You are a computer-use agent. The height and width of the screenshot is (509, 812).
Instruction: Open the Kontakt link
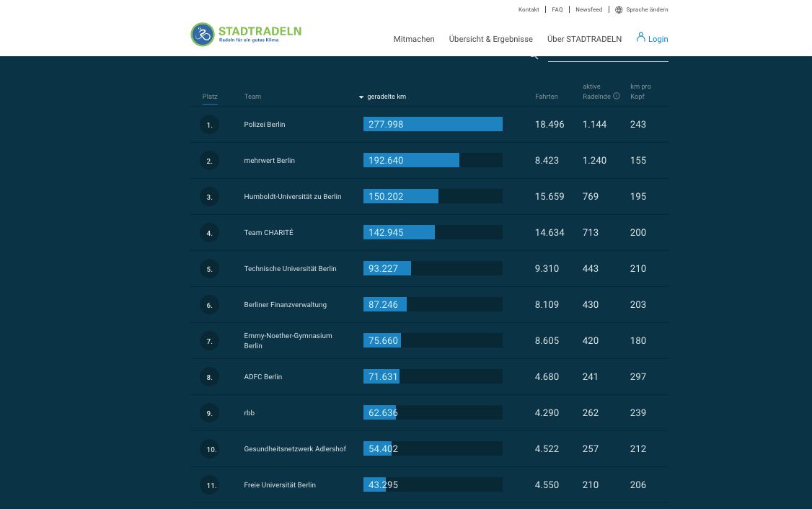528,10
